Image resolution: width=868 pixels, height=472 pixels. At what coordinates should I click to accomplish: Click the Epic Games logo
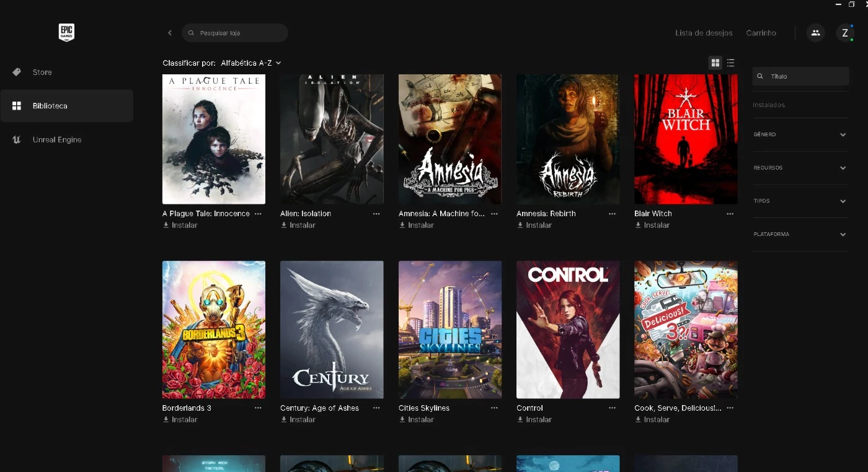click(x=66, y=32)
